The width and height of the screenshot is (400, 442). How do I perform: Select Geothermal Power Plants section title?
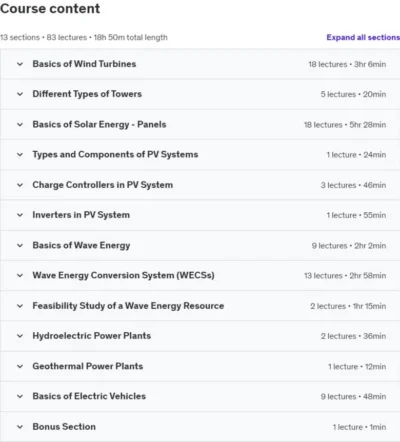tap(88, 366)
